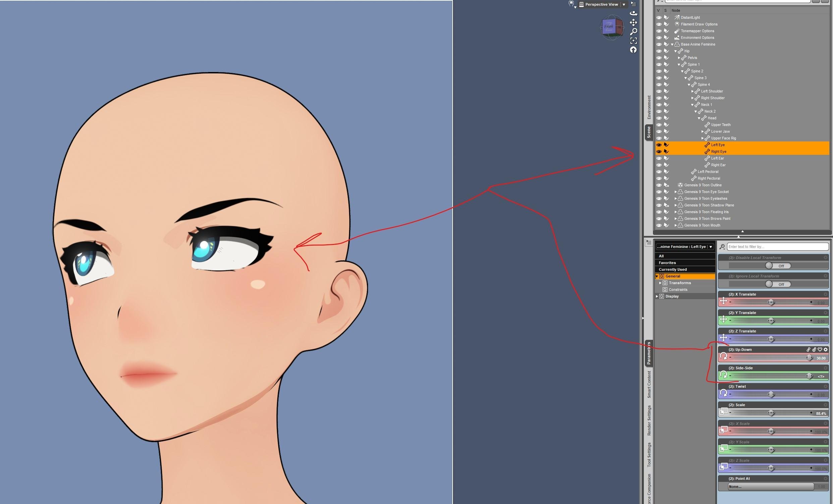Open the Perspective View dropdown

(624, 4)
